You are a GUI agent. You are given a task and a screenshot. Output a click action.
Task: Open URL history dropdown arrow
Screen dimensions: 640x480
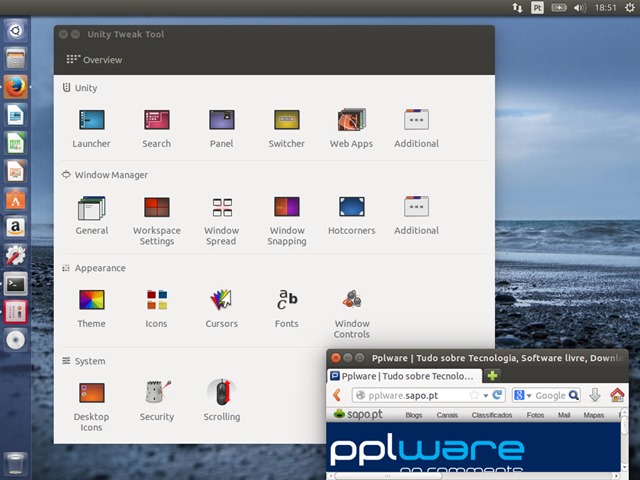click(x=486, y=396)
